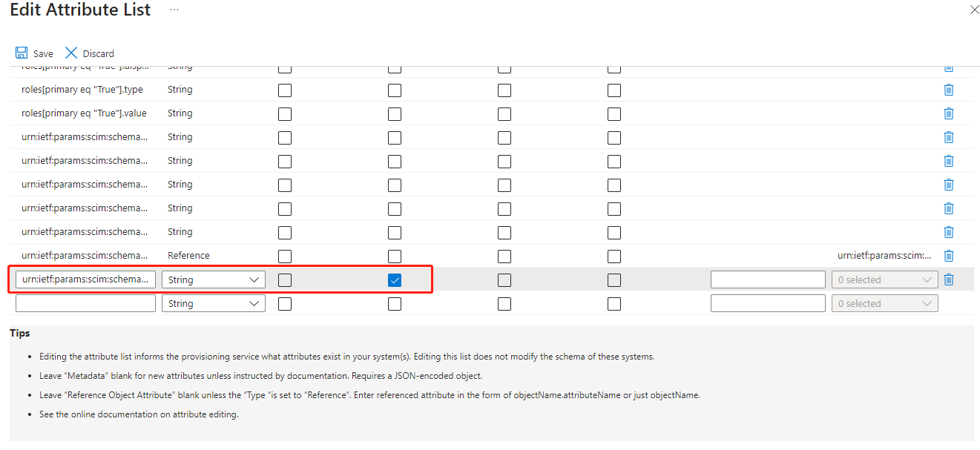The width and height of the screenshot is (980, 450).
Task: Tick first checkbox in the empty bottom row
Action: [285, 304]
